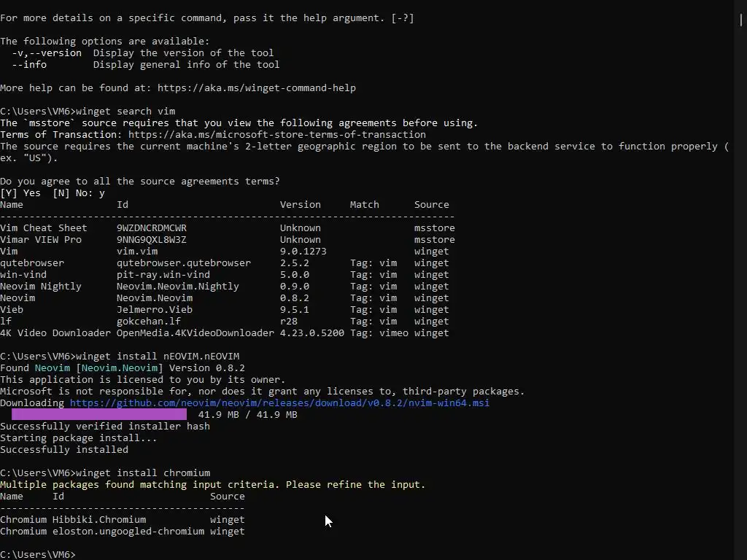Select the text '9NNG9QXL8W3Z'
This screenshot has width=747, height=560.
pos(152,239)
